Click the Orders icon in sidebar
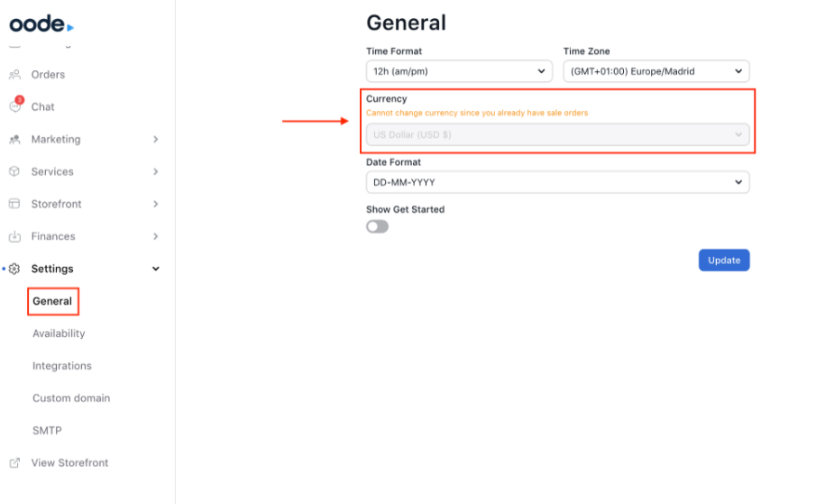Viewport: 816px width, 504px height. tap(14, 75)
